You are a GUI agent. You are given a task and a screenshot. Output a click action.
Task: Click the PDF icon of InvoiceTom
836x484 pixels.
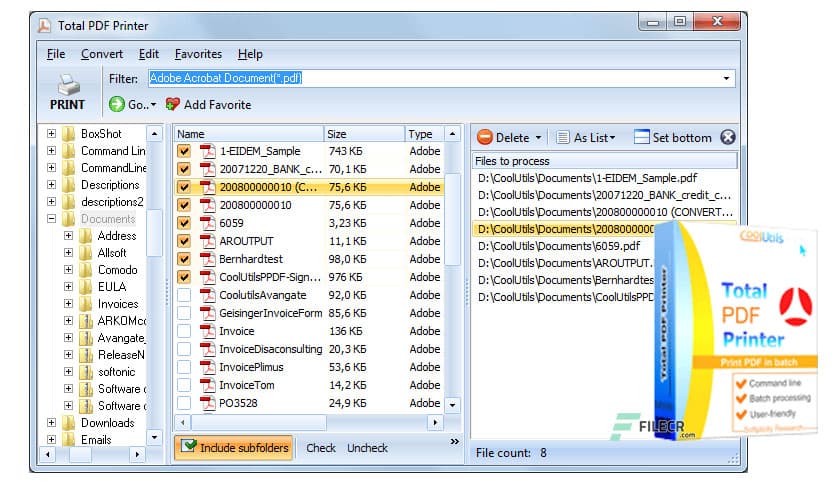207,385
